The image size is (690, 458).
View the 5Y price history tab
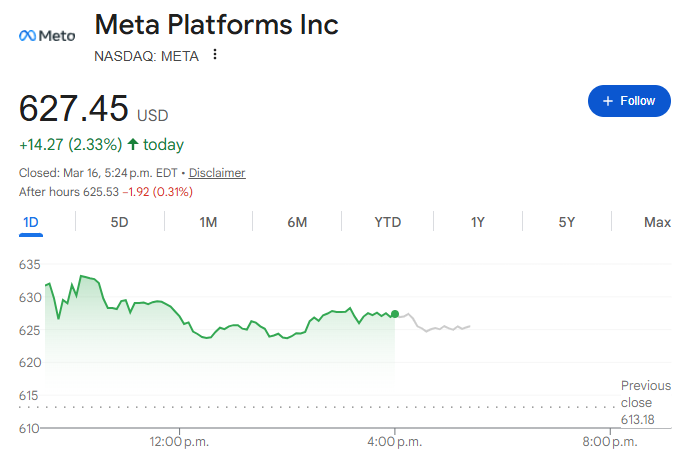pos(567,222)
